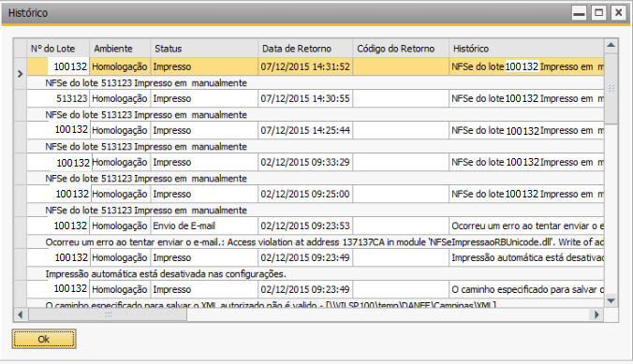Click the Status column header
Image resolution: width=633 pixels, height=364 pixels.
[x=204, y=49]
